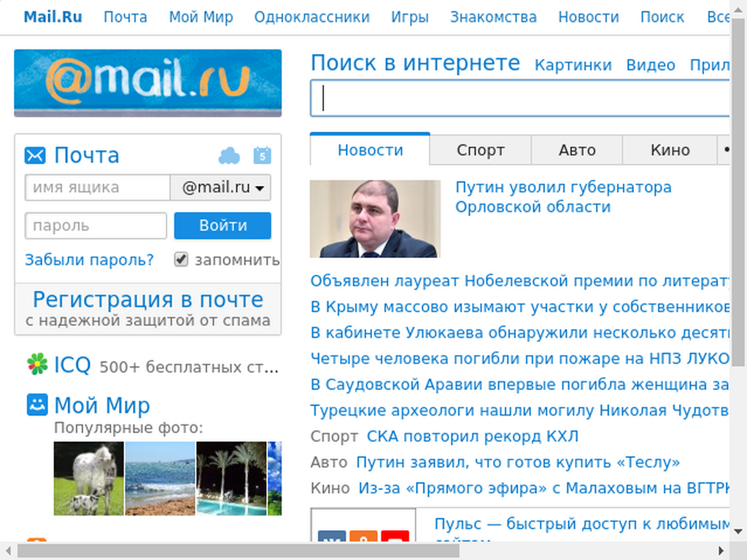Screen dimensions: 747x560
Task: Open the Кино tab
Action: 670,150
